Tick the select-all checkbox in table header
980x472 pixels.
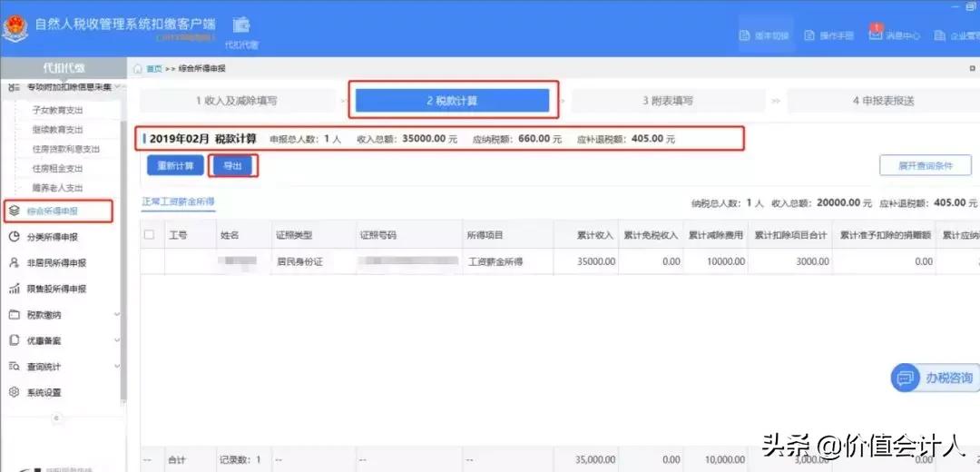(150, 235)
